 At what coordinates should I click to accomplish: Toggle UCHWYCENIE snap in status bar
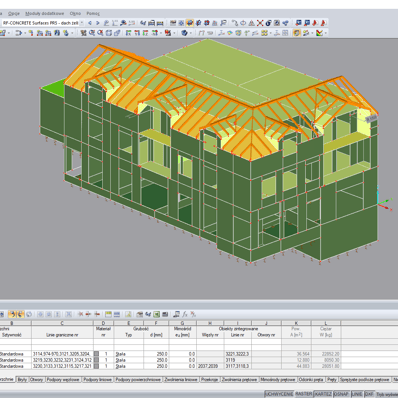pyautogui.click(x=279, y=394)
